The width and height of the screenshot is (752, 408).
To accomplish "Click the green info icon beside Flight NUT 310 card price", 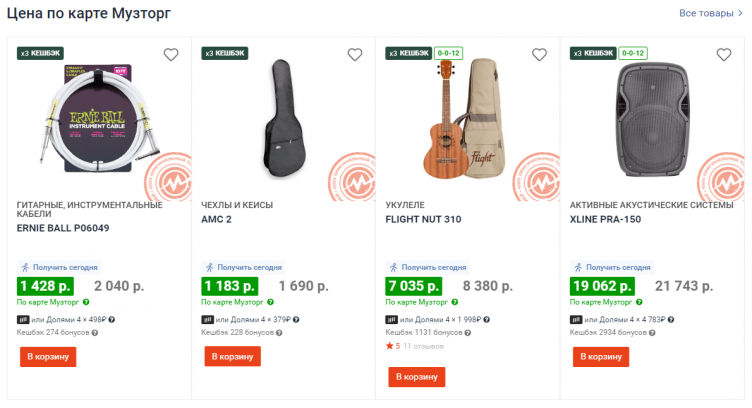I will (454, 302).
